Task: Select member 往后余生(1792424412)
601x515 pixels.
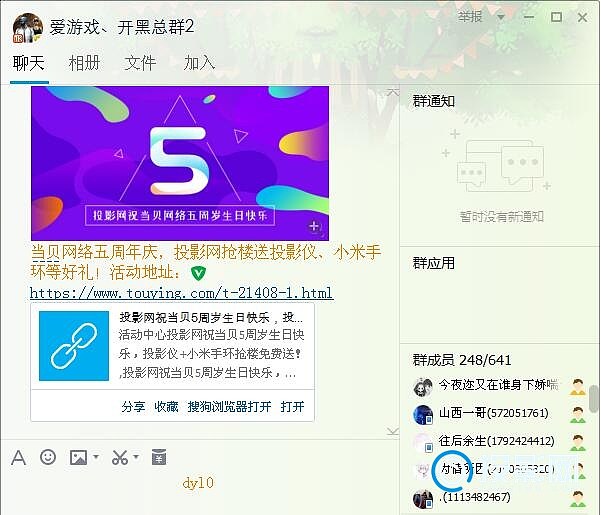Action: click(499, 441)
